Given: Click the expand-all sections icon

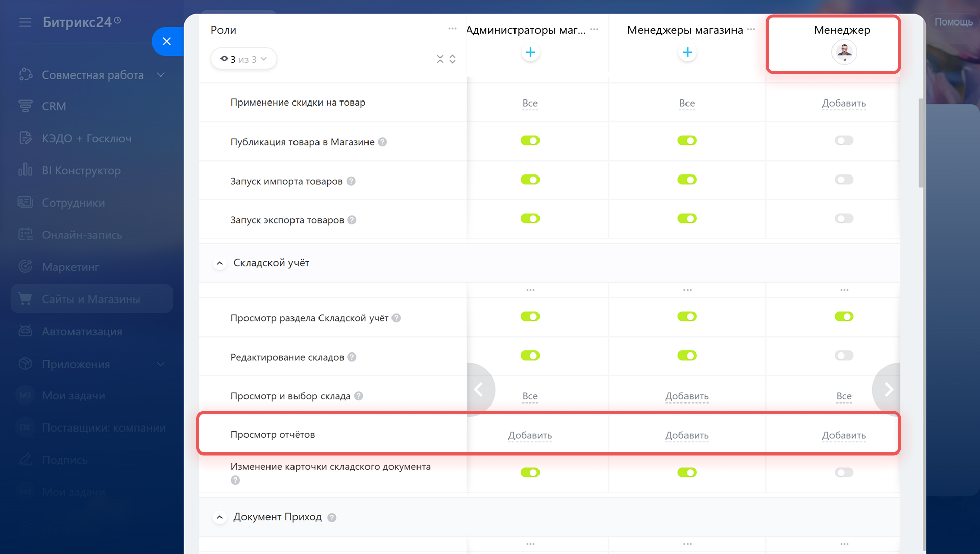Looking at the screenshot, I should pyautogui.click(x=452, y=59).
